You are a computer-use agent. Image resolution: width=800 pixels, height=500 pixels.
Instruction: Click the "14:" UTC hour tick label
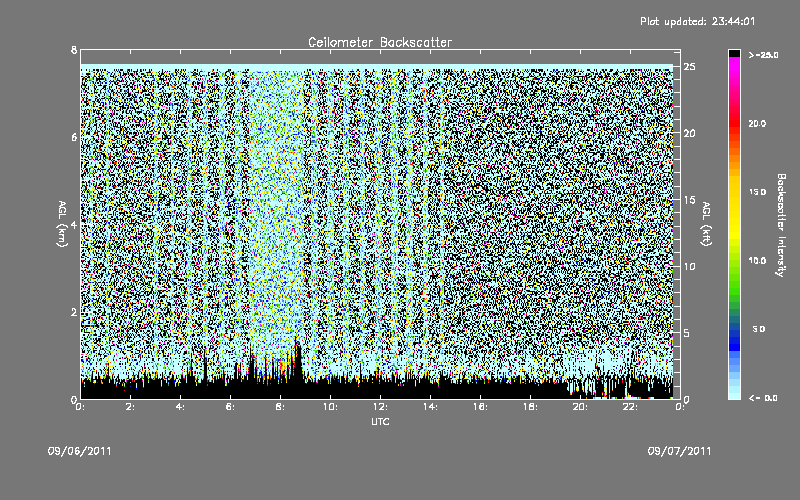pyautogui.click(x=430, y=407)
